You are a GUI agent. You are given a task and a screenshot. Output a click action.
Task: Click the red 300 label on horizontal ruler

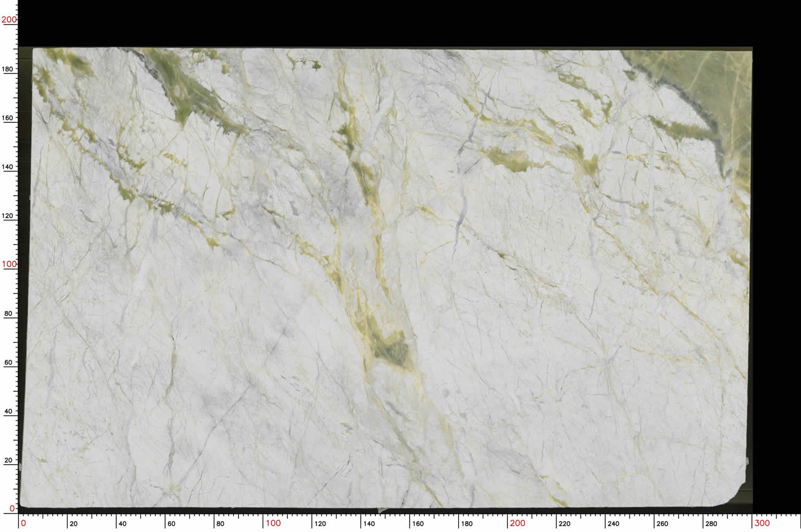pos(762,523)
